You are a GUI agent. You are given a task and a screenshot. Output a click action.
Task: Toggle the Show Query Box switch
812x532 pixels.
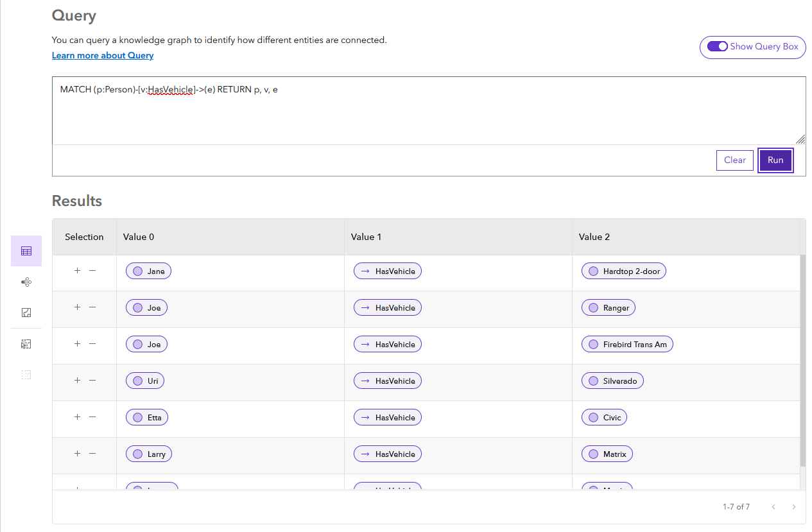tap(717, 47)
